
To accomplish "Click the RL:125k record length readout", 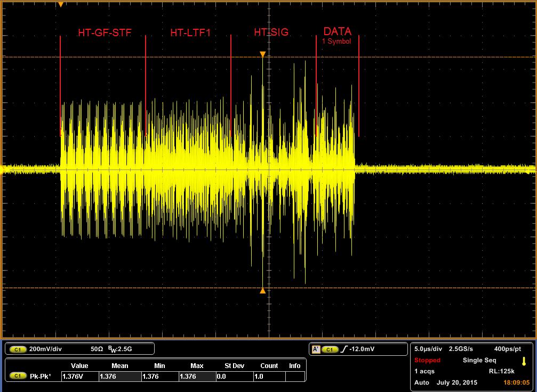I will tap(501, 371).
